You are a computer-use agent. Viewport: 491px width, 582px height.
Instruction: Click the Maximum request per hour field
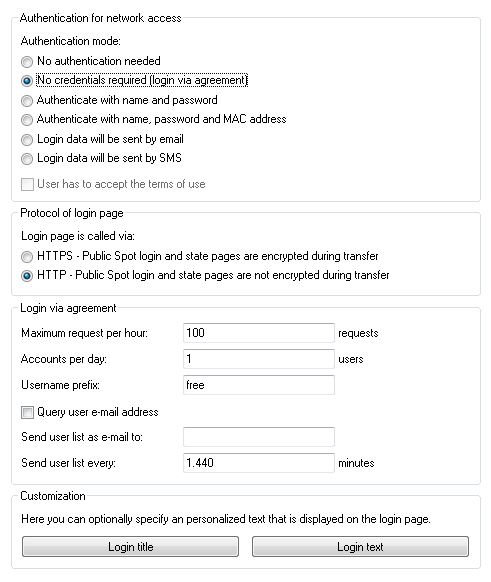pos(259,333)
